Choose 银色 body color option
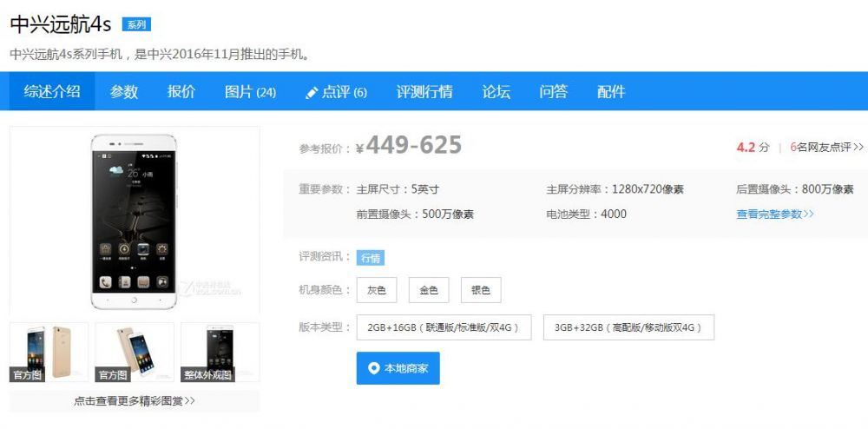Image resolution: width=868 pixels, height=429 pixels. pyautogui.click(x=481, y=290)
